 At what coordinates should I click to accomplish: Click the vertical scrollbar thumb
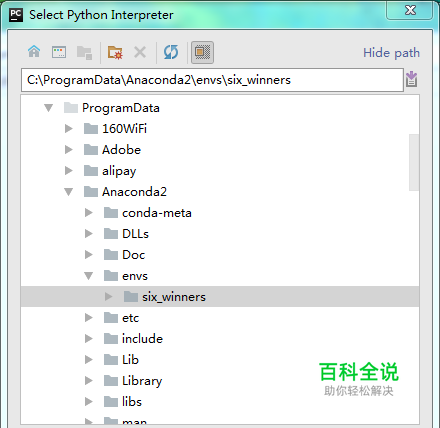[x=414, y=162]
